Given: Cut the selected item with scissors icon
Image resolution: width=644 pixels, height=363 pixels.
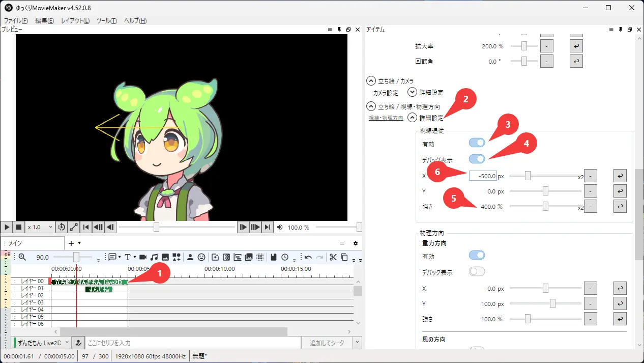Looking at the screenshot, I should pyautogui.click(x=333, y=257).
